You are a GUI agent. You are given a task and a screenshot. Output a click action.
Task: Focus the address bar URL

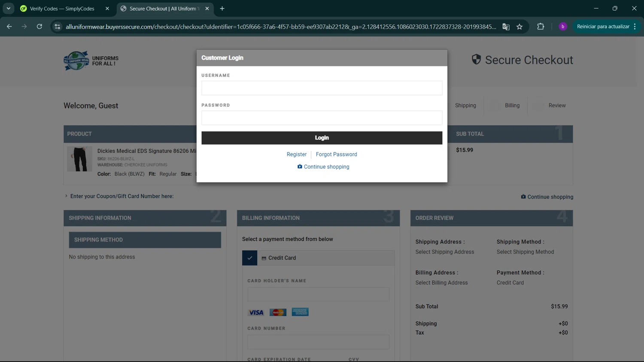tap(281, 27)
